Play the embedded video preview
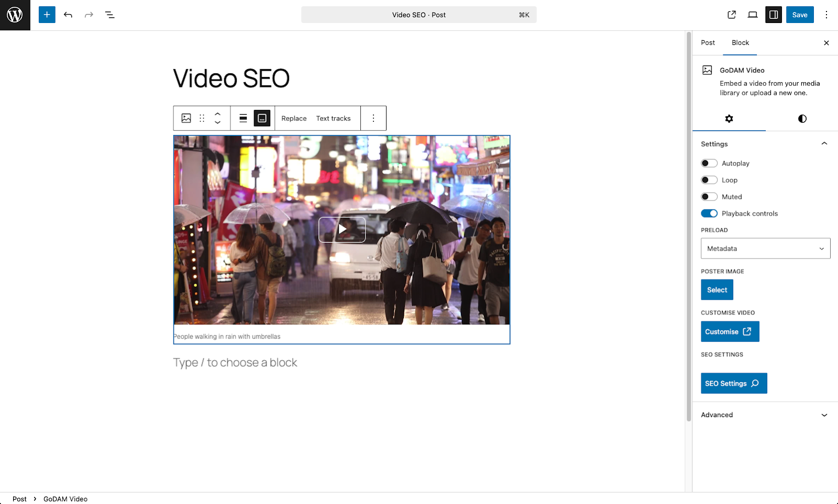 click(341, 229)
